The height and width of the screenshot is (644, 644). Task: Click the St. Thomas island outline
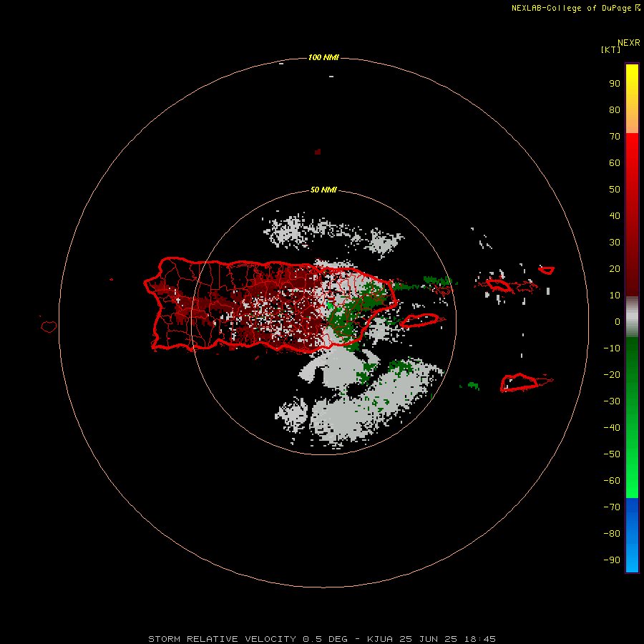coord(499,285)
